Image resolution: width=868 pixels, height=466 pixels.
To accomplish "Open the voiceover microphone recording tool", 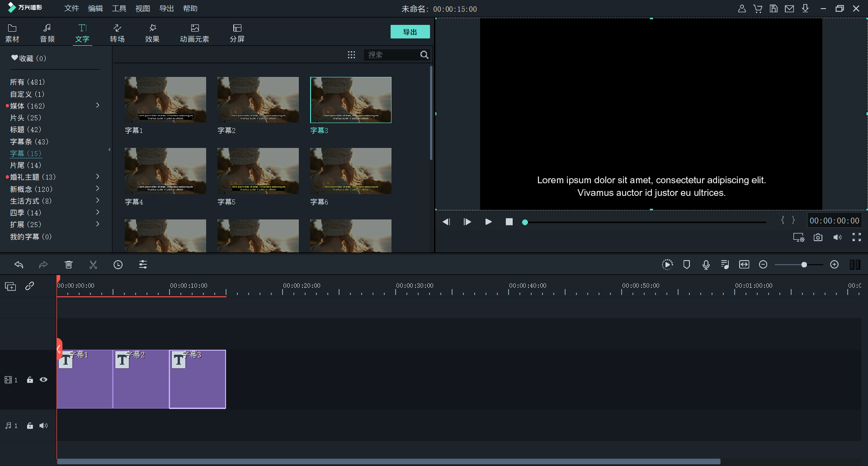I will pos(706,265).
